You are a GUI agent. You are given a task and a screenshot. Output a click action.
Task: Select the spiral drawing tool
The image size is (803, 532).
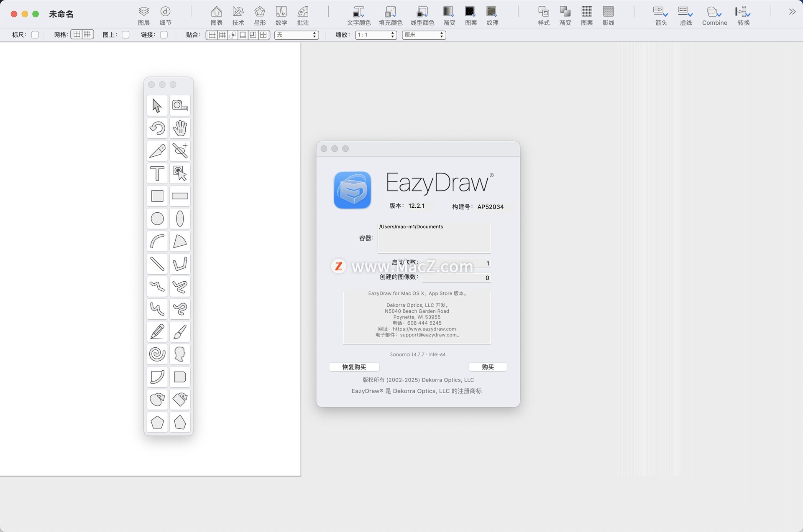(x=157, y=354)
